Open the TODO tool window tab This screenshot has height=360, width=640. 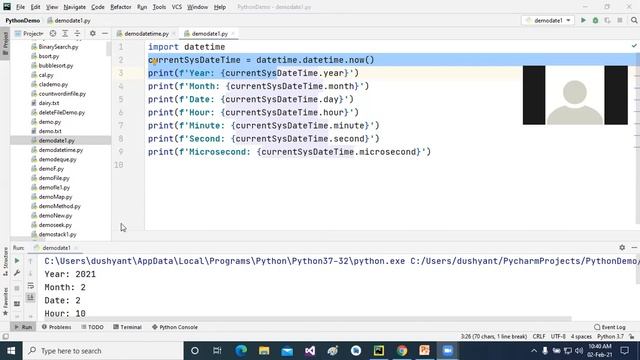[92, 327]
